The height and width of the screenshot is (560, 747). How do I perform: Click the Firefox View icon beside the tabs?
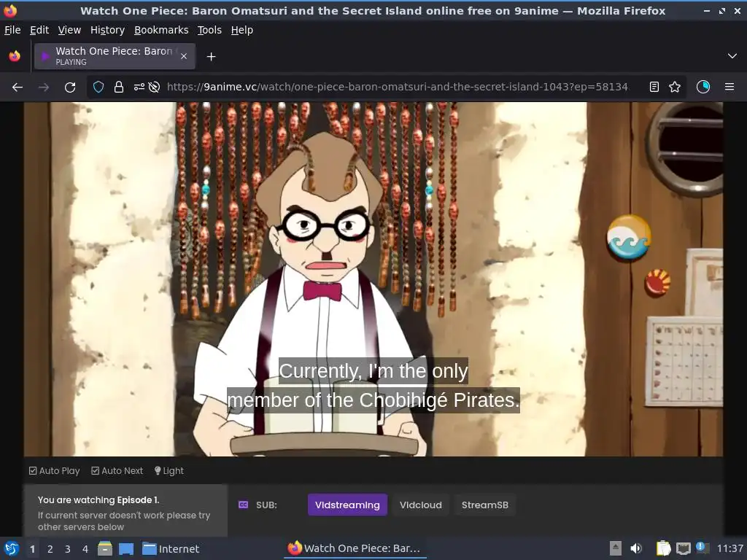pyautogui.click(x=15, y=56)
